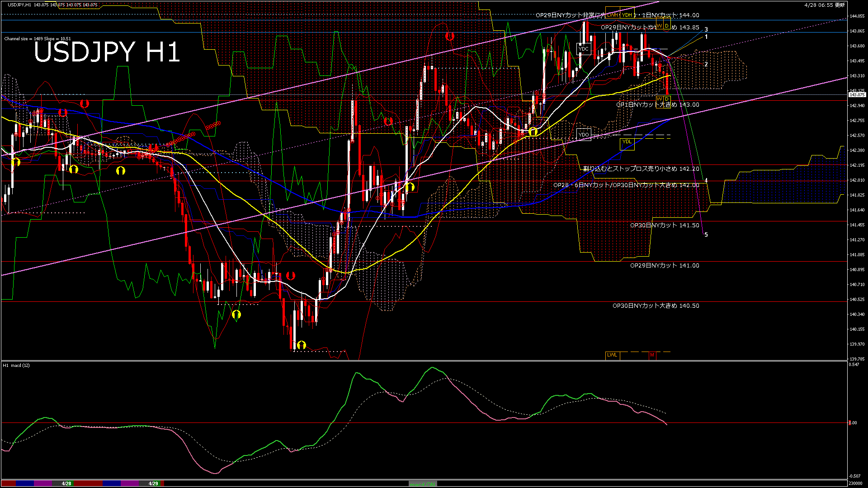Click forecast path label 5

[x=706, y=235]
